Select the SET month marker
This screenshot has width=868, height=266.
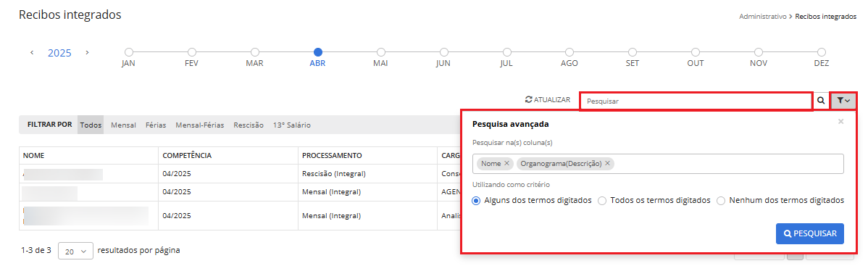click(633, 52)
